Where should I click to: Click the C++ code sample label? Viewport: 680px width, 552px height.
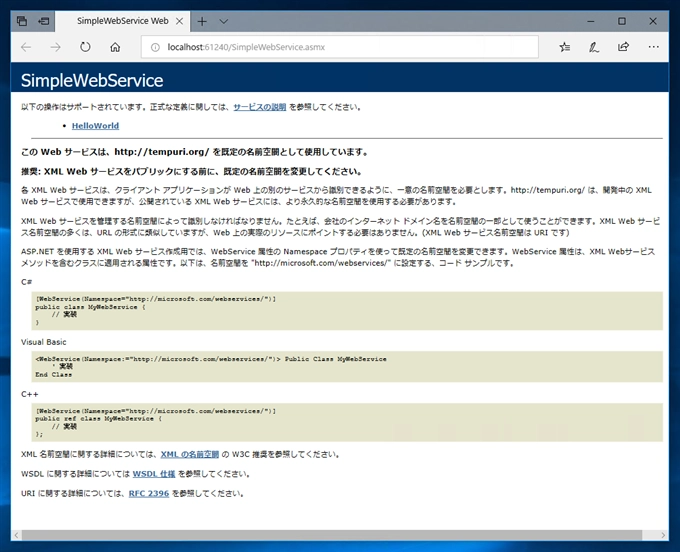point(29,394)
